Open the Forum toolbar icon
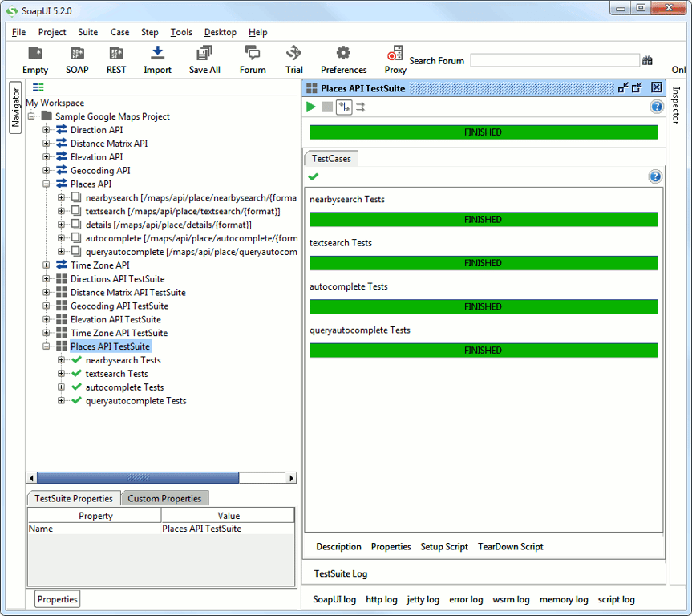 253,60
